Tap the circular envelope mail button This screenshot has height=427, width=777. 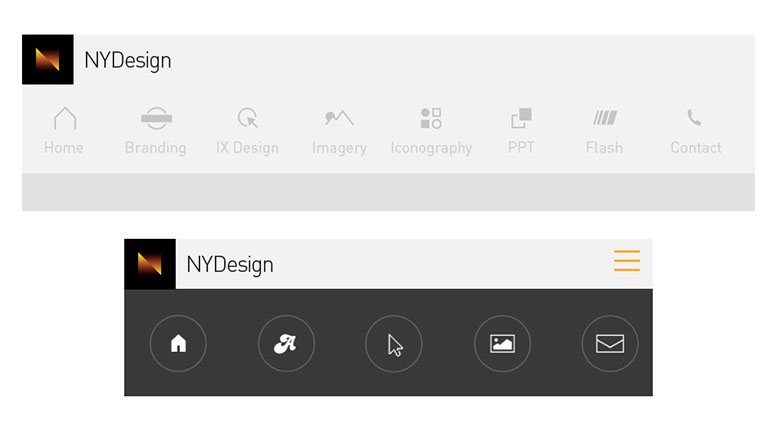(610, 344)
